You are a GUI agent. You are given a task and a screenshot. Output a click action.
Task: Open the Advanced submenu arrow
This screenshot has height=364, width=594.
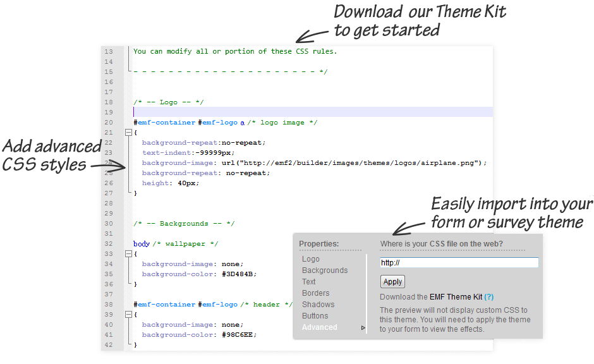pyautogui.click(x=363, y=327)
